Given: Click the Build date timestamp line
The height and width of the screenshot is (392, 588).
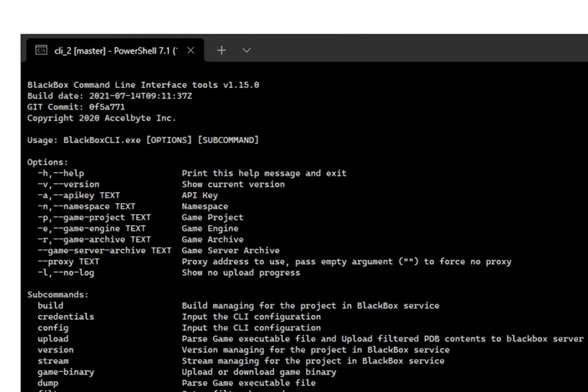Looking at the screenshot, I should tap(110, 96).
